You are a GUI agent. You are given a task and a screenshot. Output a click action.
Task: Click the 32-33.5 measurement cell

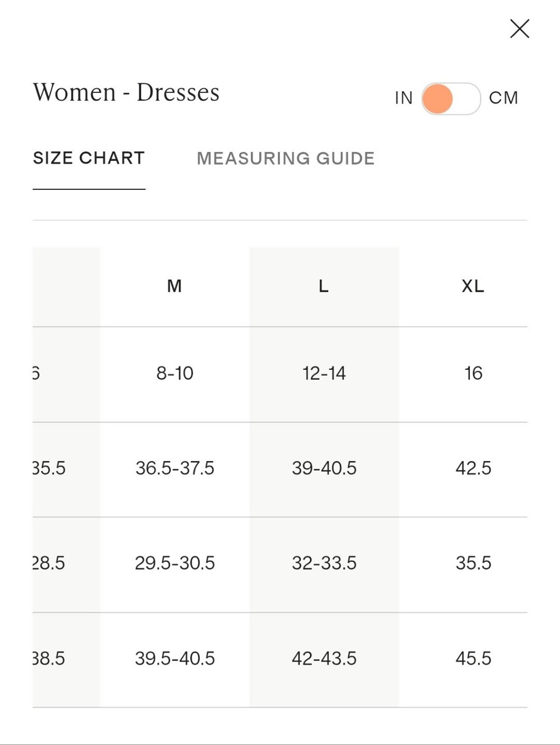pyautogui.click(x=324, y=563)
